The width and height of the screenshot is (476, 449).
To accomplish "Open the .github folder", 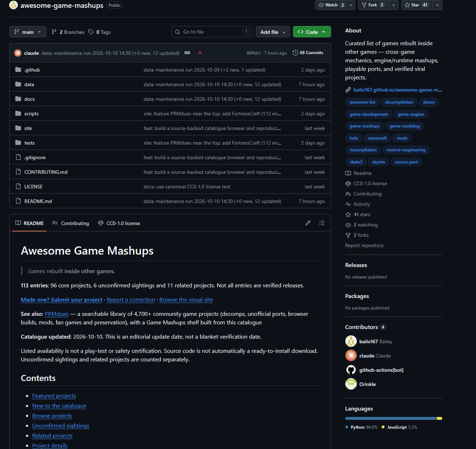I will pyautogui.click(x=32, y=70).
